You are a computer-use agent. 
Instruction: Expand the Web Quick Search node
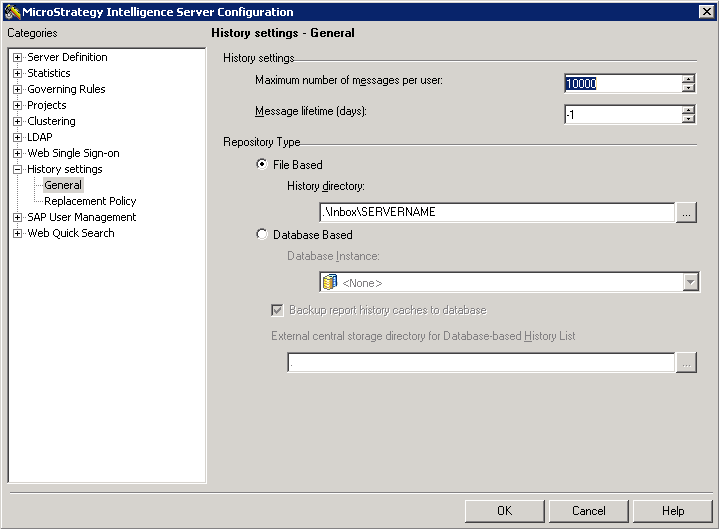17,233
